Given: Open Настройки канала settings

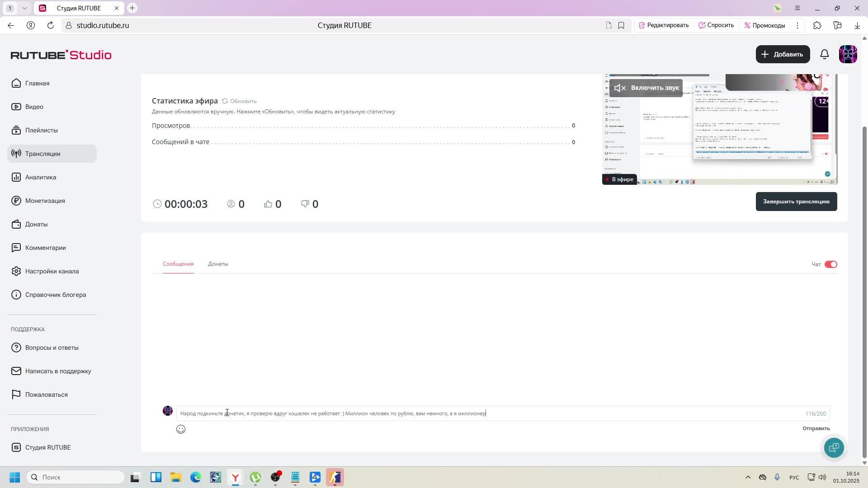Looking at the screenshot, I should [x=52, y=271].
